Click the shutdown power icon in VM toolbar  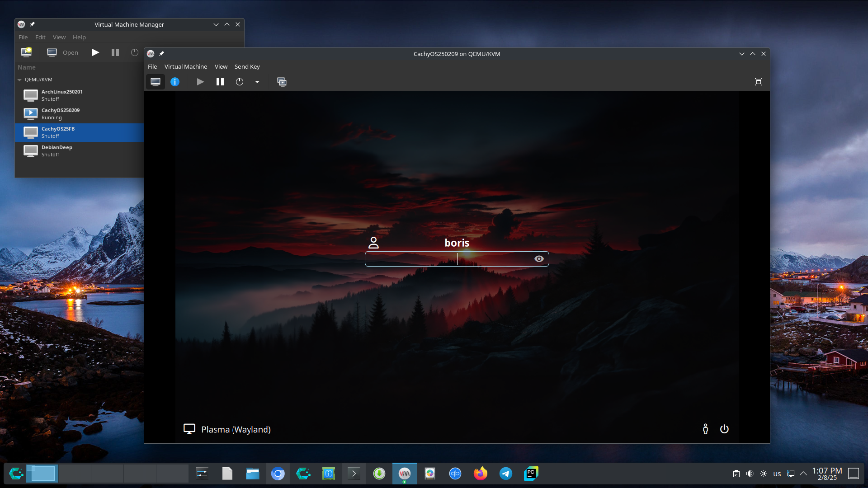click(x=240, y=82)
